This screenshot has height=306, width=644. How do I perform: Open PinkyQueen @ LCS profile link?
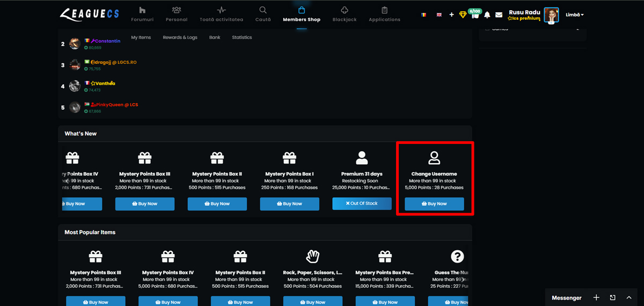click(x=114, y=105)
